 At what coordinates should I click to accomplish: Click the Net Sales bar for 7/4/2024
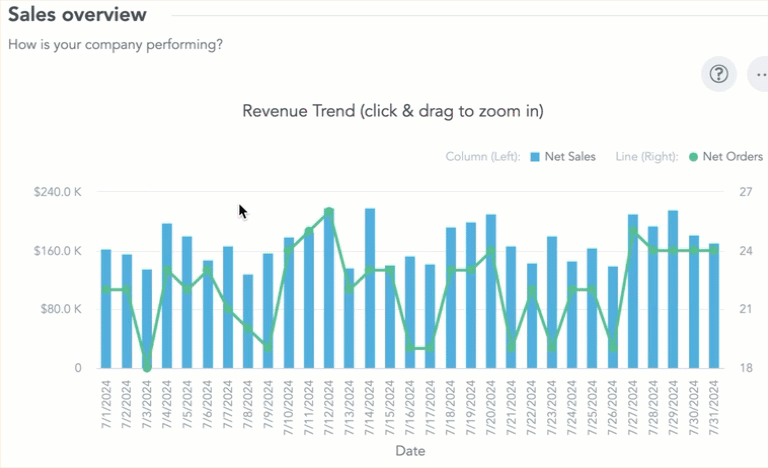[x=167, y=296]
